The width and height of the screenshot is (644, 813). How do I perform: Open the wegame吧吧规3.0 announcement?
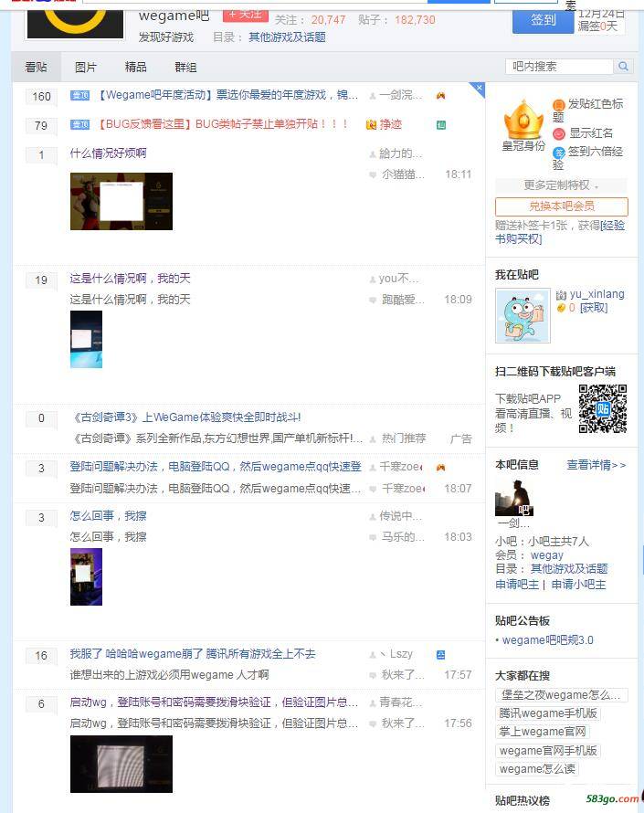pyautogui.click(x=548, y=640)
